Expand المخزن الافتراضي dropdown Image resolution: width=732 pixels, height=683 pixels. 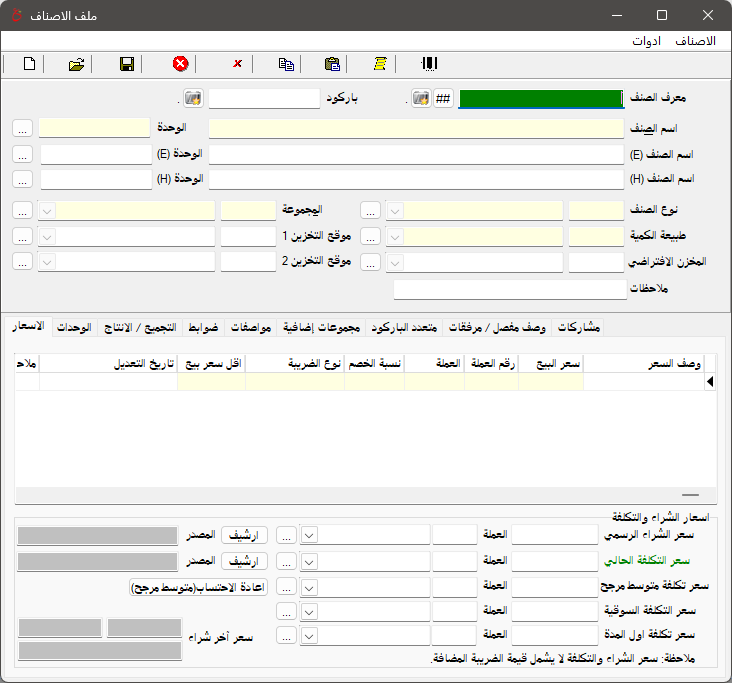(x=395, y=263)
